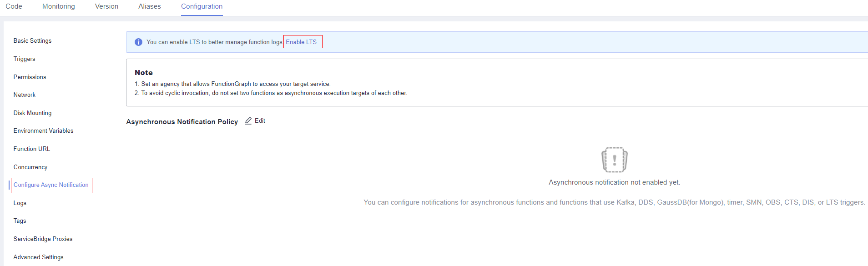The width and height of the screenshot is (868, 266).
Task: Select Environment Variables menu item
Action: 43,131
